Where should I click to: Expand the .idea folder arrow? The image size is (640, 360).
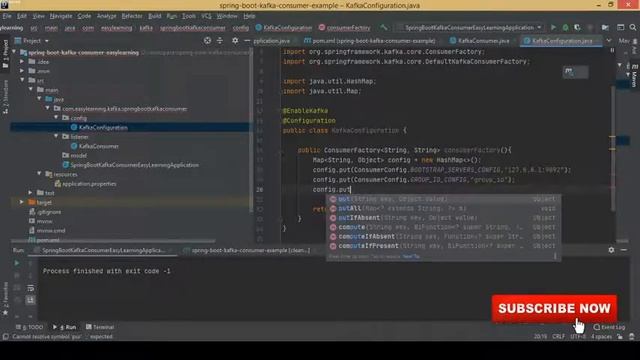(x=22, y=62)
